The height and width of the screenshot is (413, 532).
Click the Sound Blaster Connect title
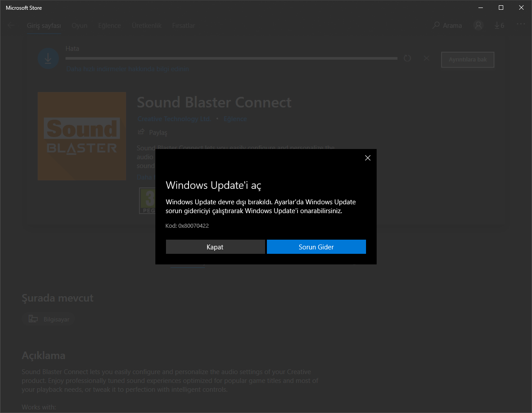tap(214, 103)
